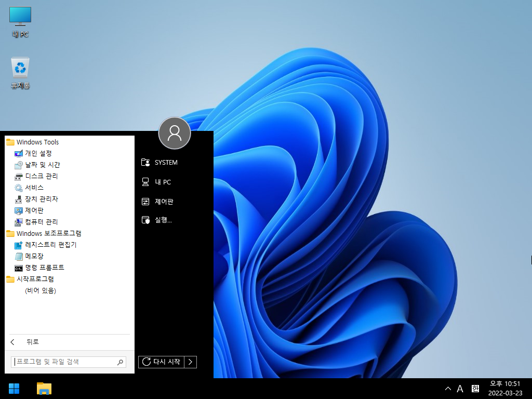532x399 pixels.
Task: Open 장치 관리자 text entry
Action: point(42,199)
